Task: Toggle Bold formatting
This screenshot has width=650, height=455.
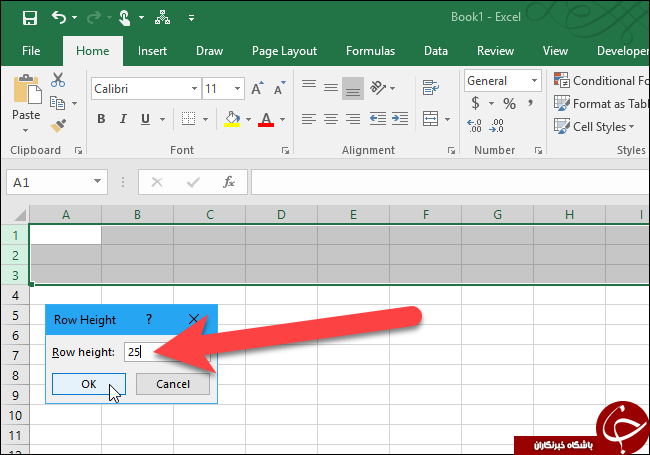Action: click(x=101, y=119)
